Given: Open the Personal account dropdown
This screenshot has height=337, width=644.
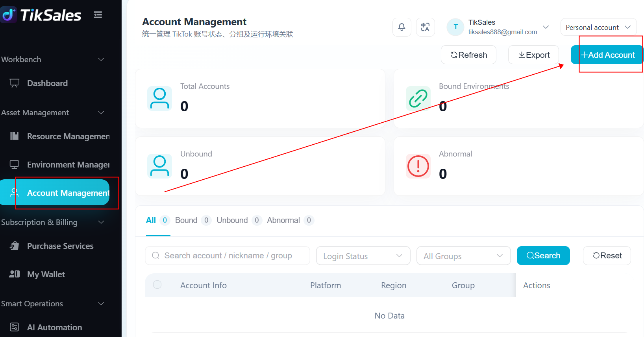Looking at the screenshot, I should (x=598, y=27).
